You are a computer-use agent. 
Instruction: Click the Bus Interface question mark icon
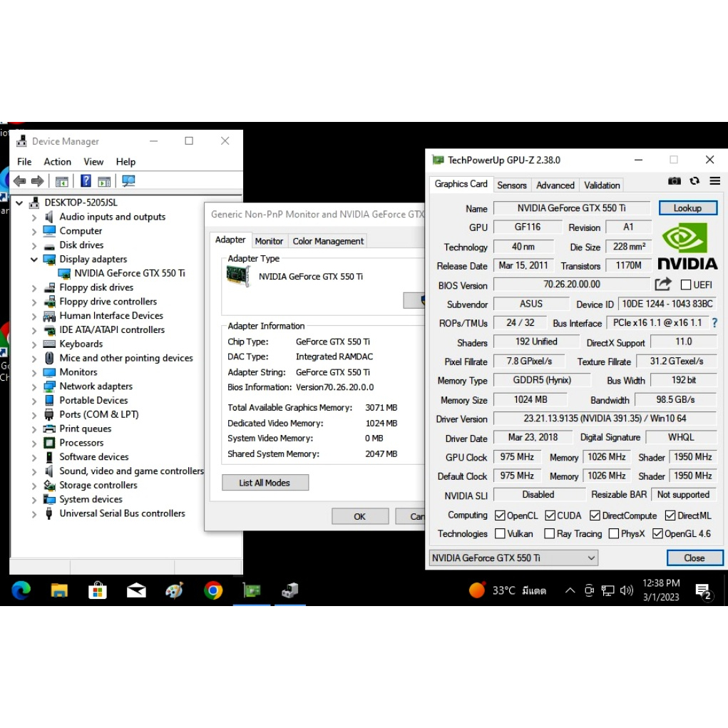click(714, 323)
